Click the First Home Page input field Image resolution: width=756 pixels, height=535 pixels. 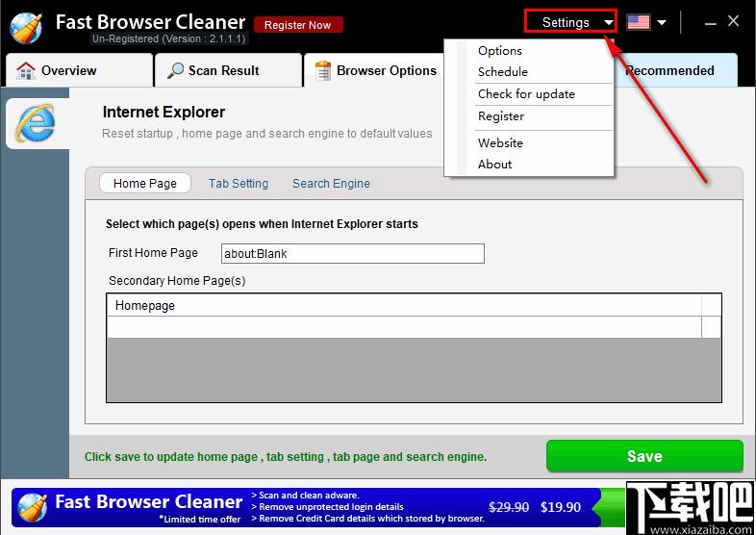coord(352,254)
